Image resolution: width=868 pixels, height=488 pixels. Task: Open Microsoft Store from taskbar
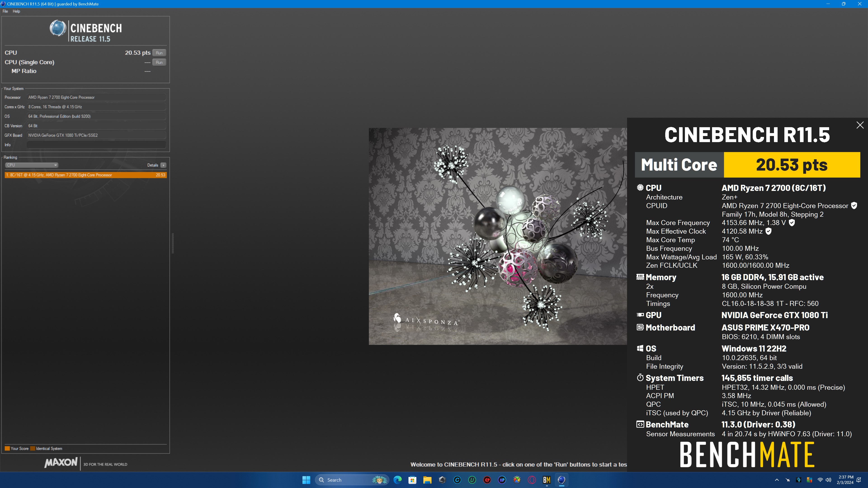point(413,480)
